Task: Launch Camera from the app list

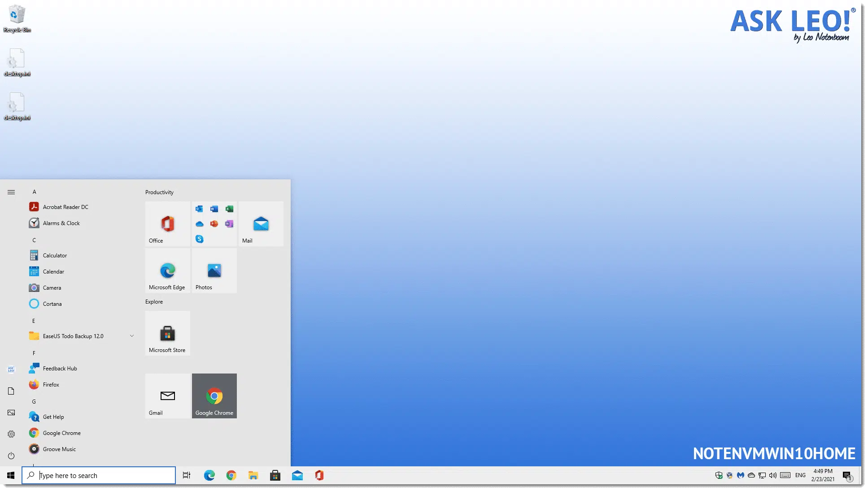Action: (81, 287)
